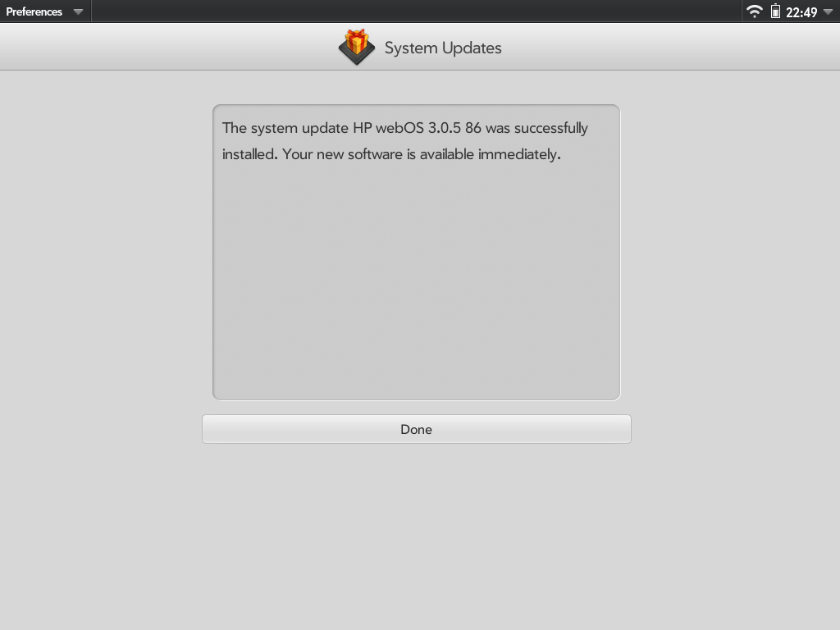
Task: Click the System Updates header title
Action: click(443, 48)
